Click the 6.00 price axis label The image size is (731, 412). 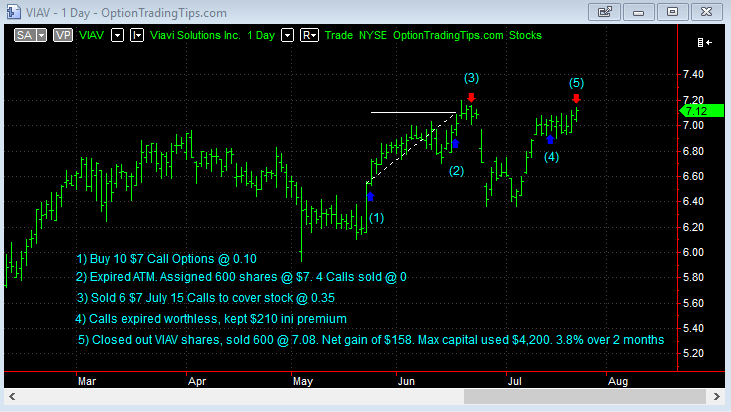click(693, 252)
